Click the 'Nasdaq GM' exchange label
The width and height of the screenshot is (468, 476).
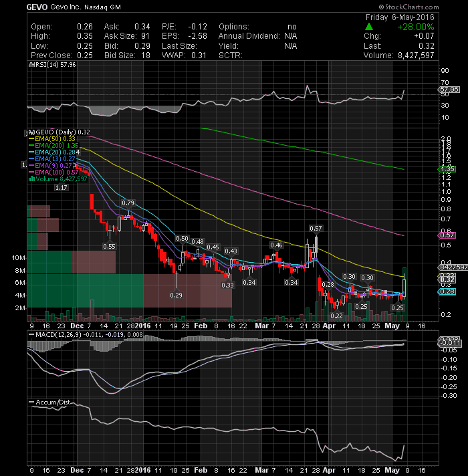click(x=102, y=7)
